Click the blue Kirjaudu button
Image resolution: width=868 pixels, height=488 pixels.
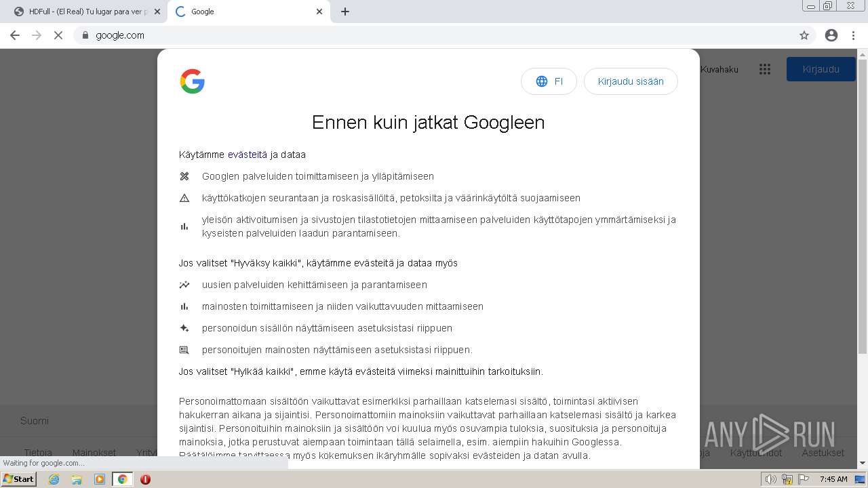tap(821, 69)
